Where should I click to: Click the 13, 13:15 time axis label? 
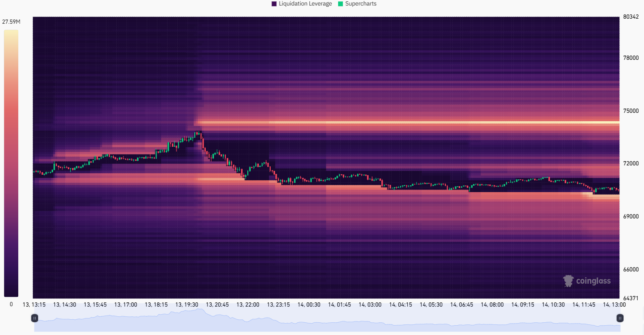(x=34, y=305)
